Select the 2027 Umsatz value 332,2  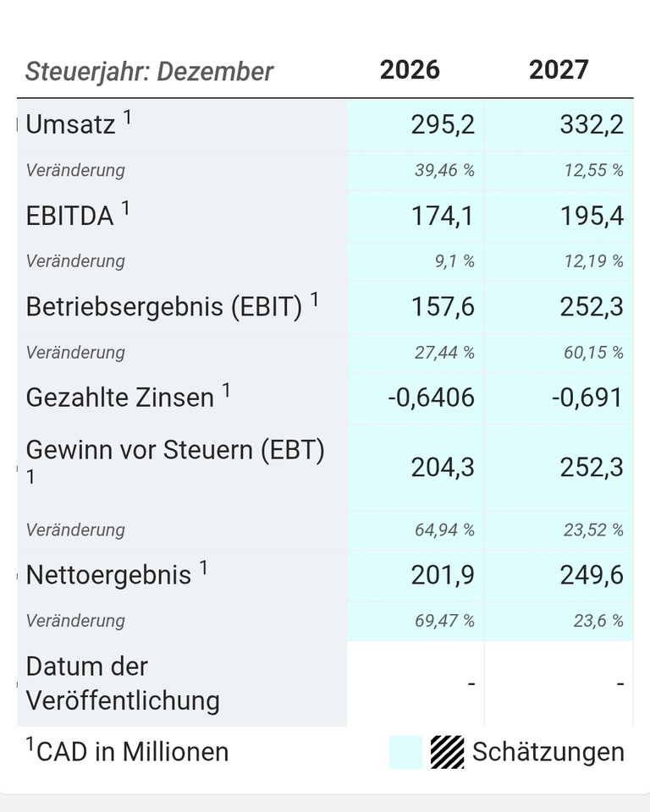click(x=592, y=125)
